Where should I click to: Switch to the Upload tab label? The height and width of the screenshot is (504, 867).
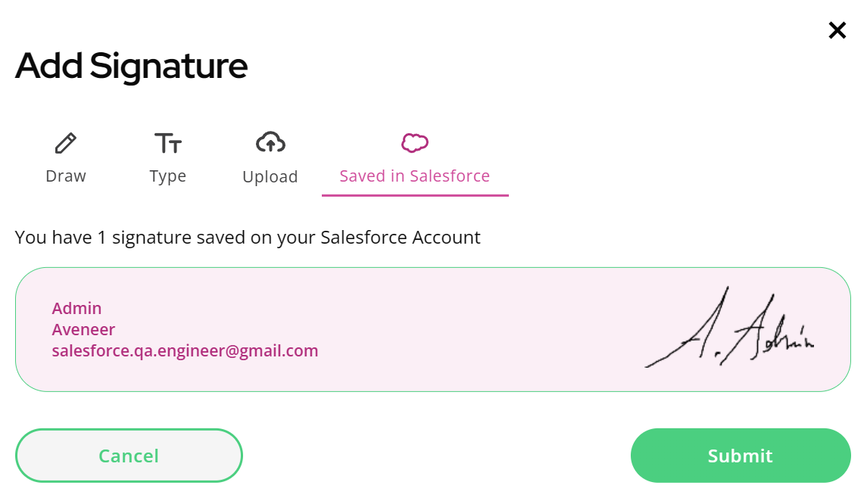pyautogui.click(x=270, y=177)
